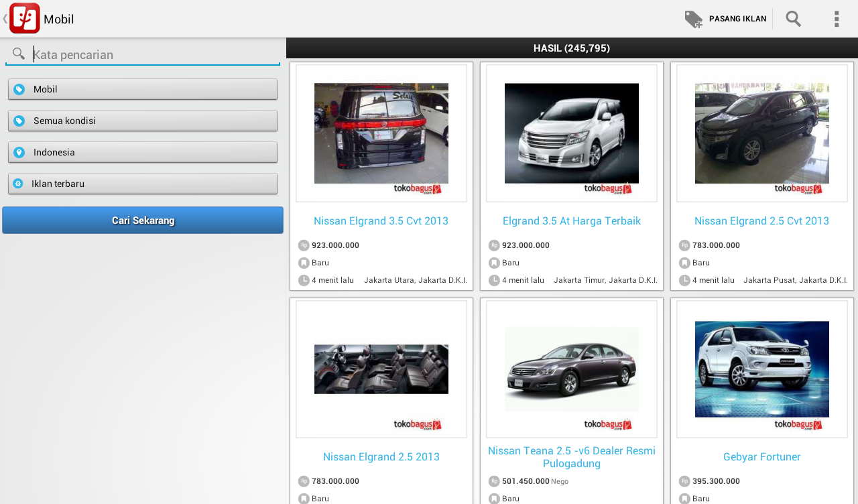
Task: Open the Iklan terbaru sort dropdown
Action: (143, 184)
